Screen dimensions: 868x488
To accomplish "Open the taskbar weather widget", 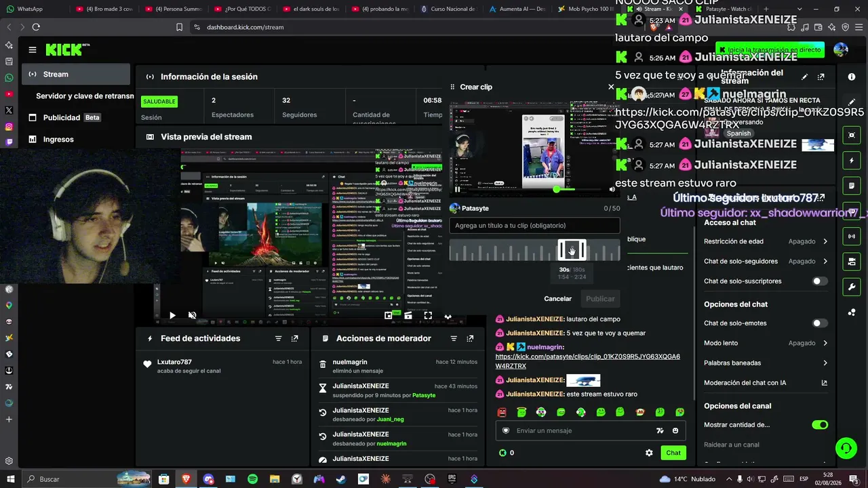I will [x=688, y=479].
